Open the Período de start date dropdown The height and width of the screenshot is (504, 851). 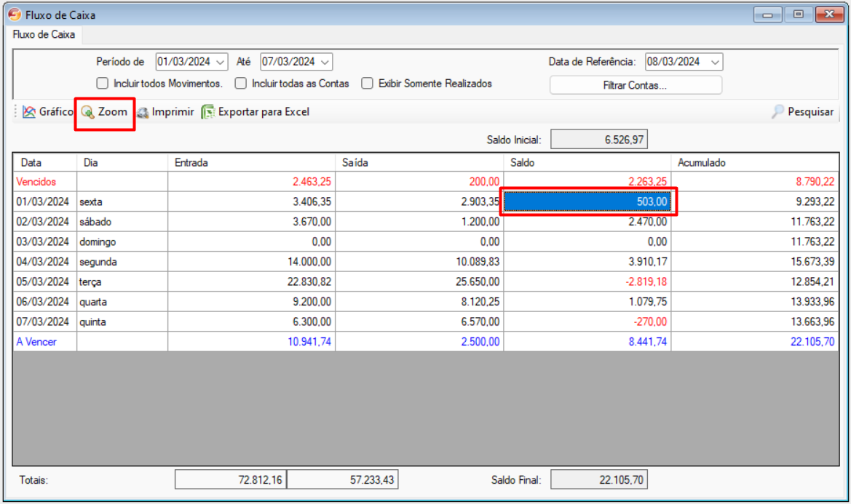point(221,63)
